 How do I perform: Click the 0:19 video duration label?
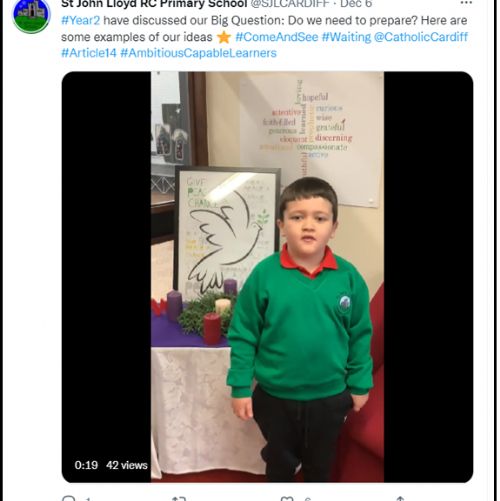pos(86,465)
